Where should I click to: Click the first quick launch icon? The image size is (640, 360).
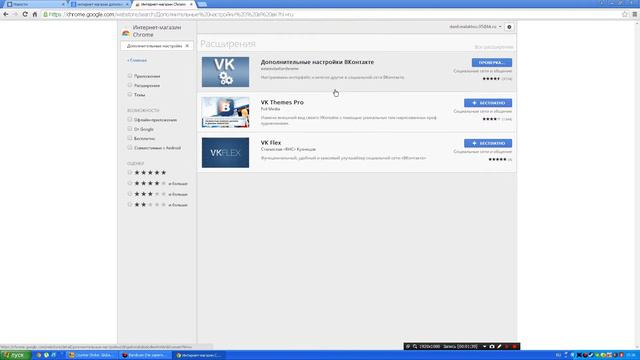[x=38, y=355]
